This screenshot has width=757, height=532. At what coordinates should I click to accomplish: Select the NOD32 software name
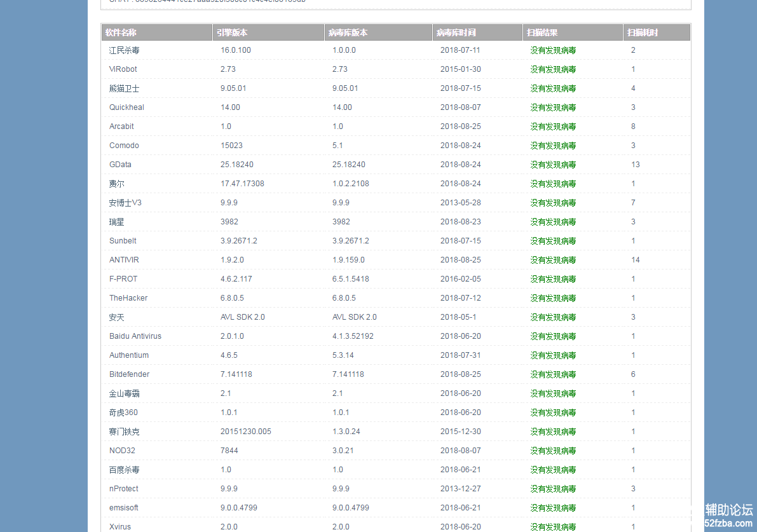click(x=122, y=451)
